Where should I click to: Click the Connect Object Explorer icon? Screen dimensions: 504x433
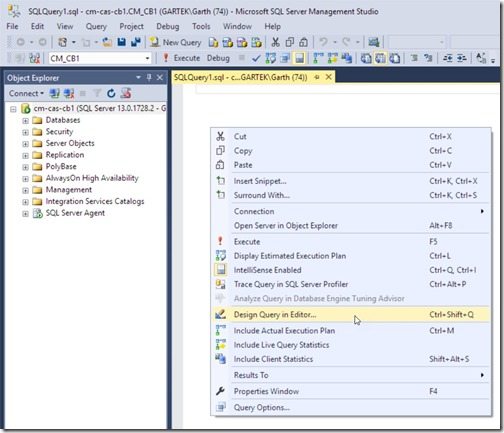(x=54, y=94)
